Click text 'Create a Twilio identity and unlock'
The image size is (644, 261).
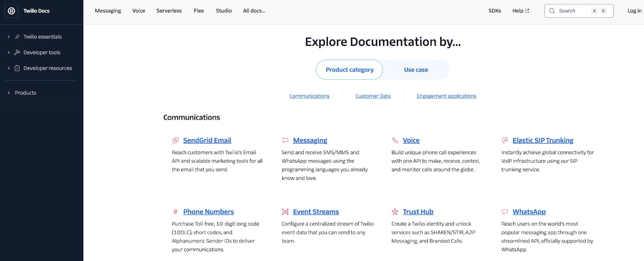click(x=431, y=224)
